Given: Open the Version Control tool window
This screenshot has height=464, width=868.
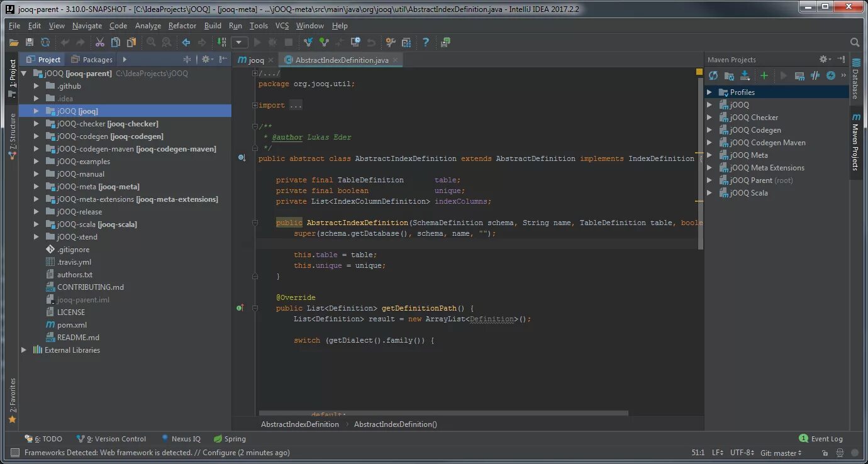Looking at the screenshot, I should (111, 439).
